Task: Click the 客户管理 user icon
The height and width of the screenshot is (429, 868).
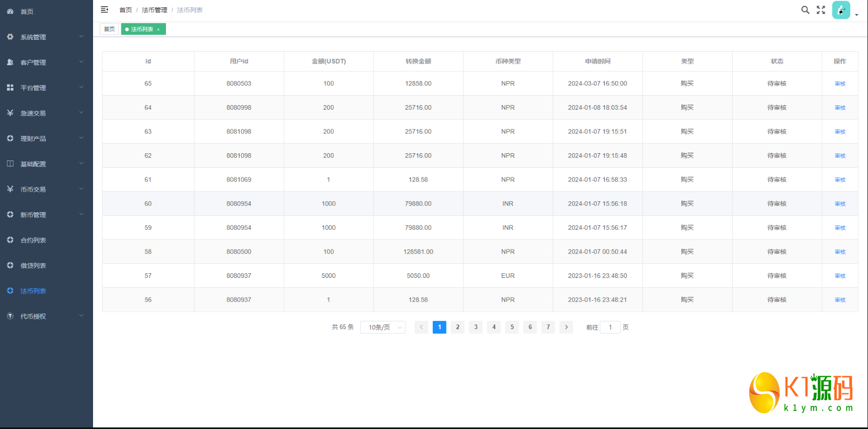Action: [10, 62]
